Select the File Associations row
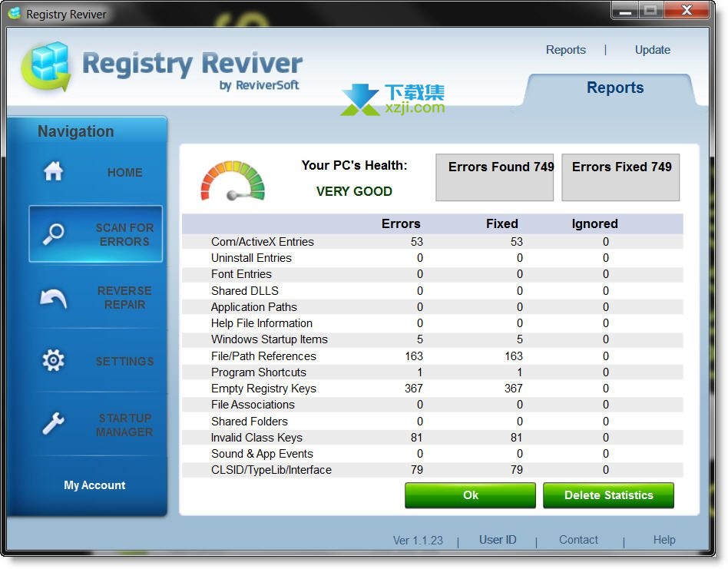Image resolution: width=728 pixels, height=569 pixels. point(432,405)
